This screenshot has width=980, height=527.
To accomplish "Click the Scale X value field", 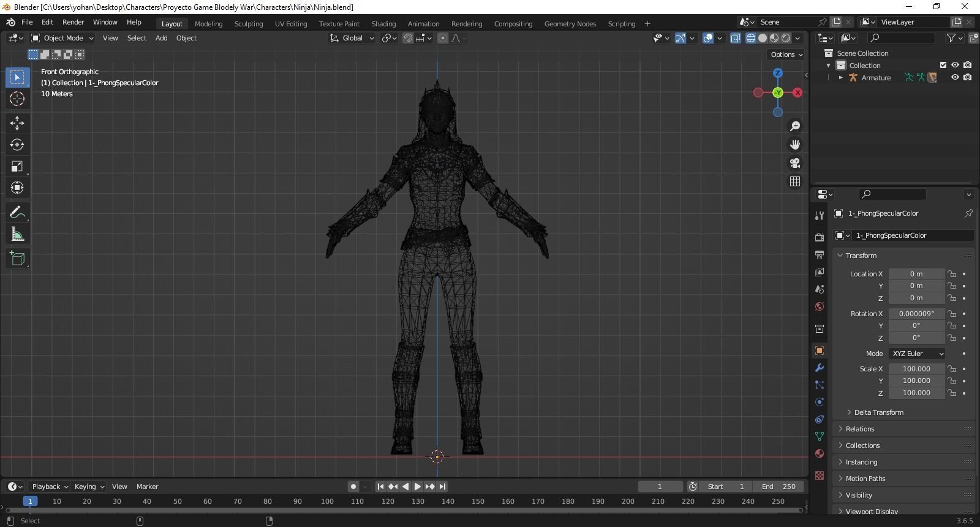I will (x=916, y=369).
